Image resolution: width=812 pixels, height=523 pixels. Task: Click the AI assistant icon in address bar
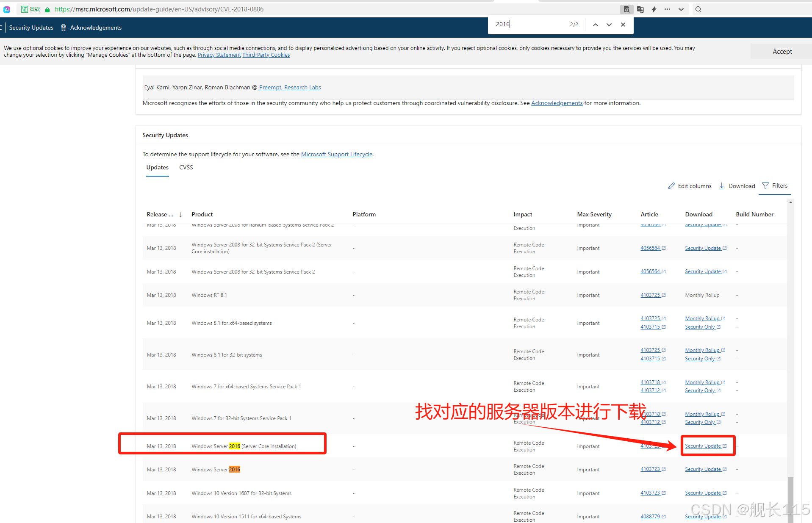(x=7, y=9)
